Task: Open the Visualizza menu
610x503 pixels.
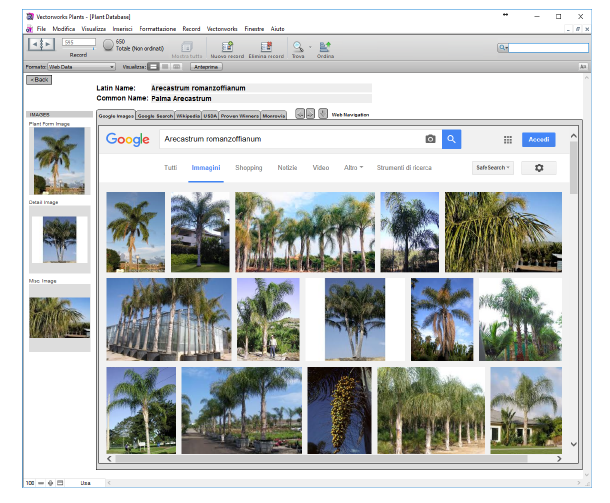Action: tap(93, 29)
